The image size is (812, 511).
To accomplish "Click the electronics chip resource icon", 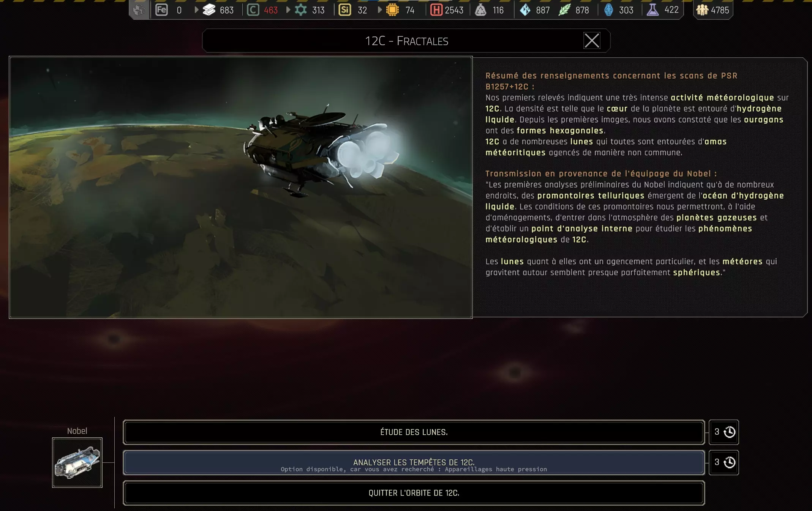I will [392, 10].
